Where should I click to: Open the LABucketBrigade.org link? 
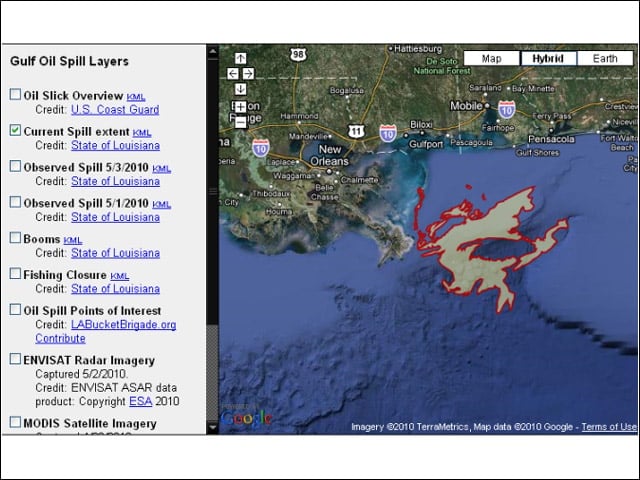pyautogui.click(x=124, y=324)
